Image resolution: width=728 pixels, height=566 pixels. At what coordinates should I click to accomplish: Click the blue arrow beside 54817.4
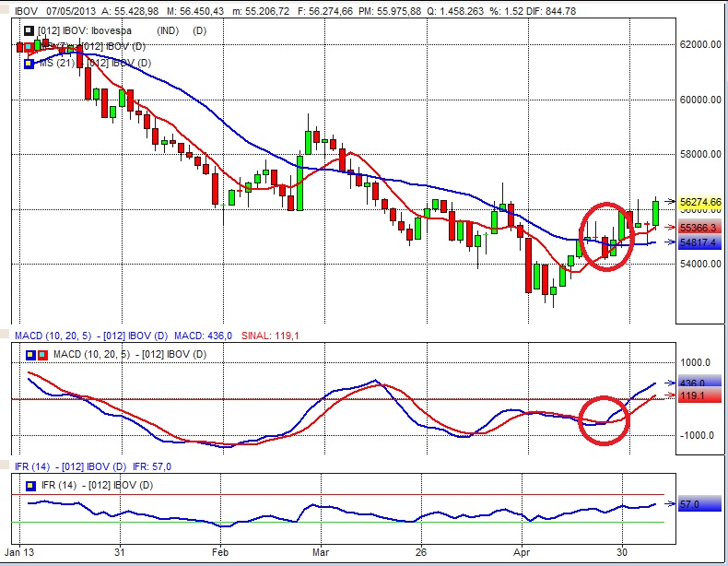point(671,242)
